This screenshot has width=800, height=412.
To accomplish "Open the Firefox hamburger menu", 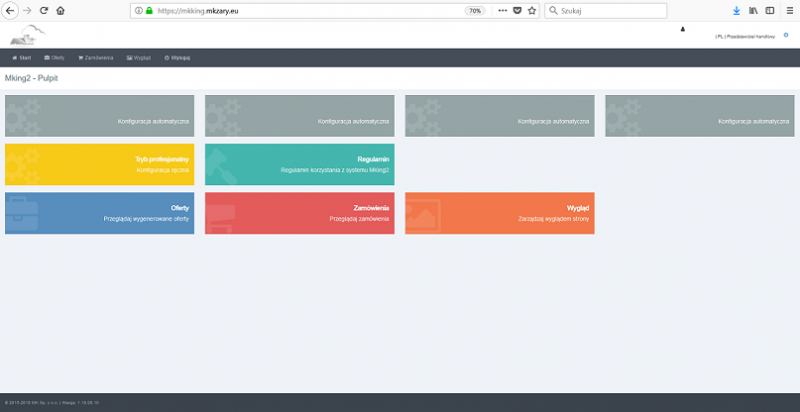I will tap(788, 10).
